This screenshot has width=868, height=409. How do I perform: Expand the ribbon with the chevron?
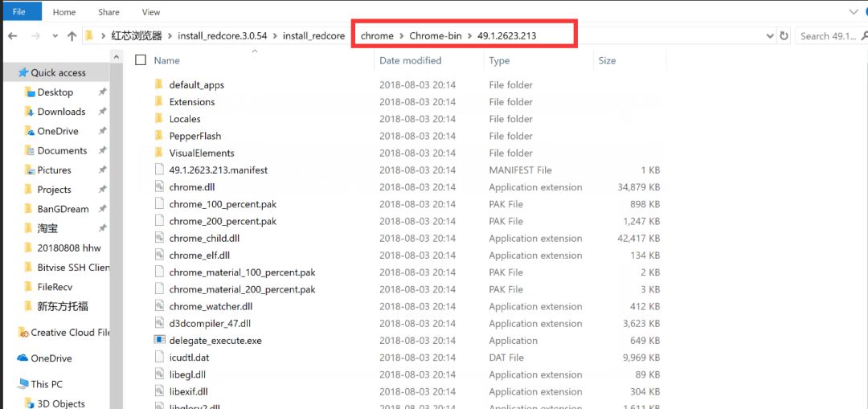852,12
